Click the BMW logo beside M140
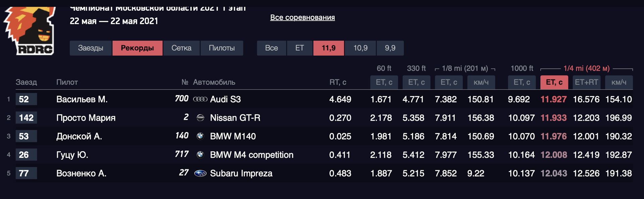Viewport: 644px width, 199px height. point(200,136)
